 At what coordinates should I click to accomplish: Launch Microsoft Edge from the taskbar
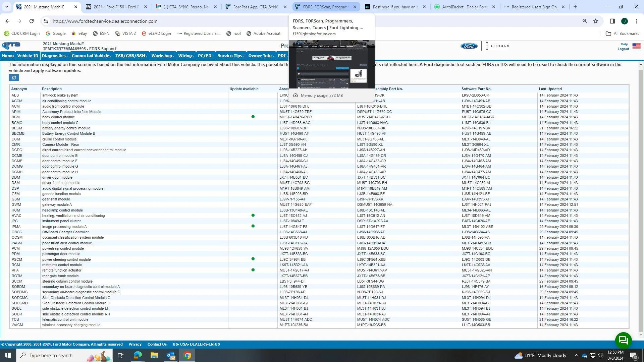[138, 355]
